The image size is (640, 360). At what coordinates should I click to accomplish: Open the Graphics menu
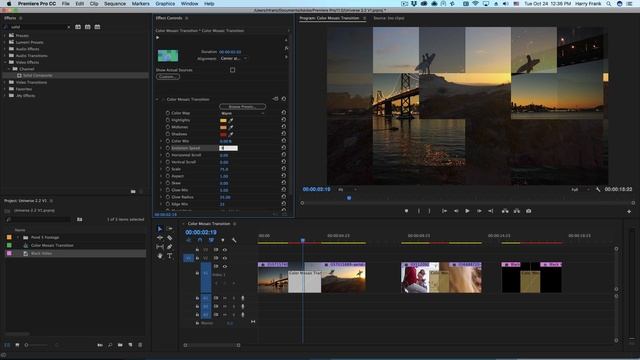[x=165, y=3]
